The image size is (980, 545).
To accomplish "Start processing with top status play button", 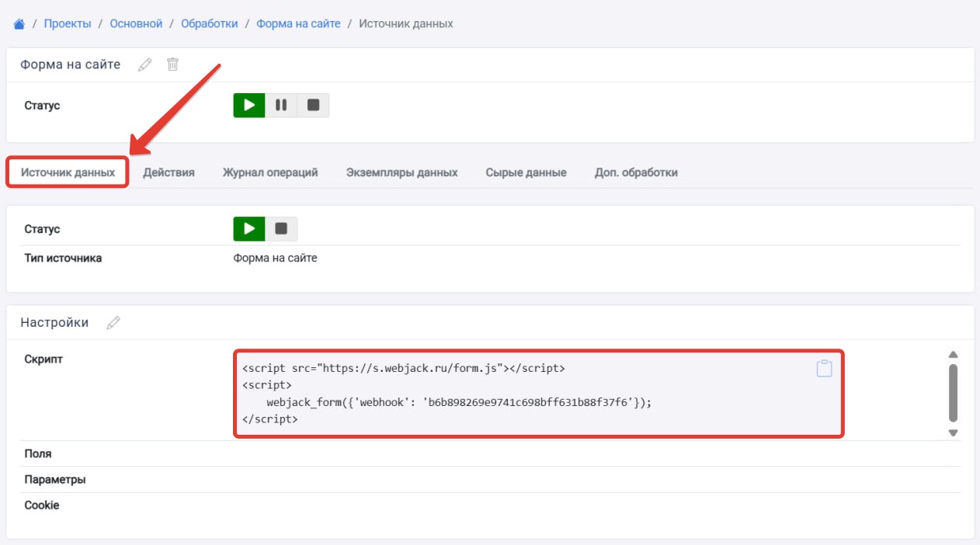I will [249, 105].
